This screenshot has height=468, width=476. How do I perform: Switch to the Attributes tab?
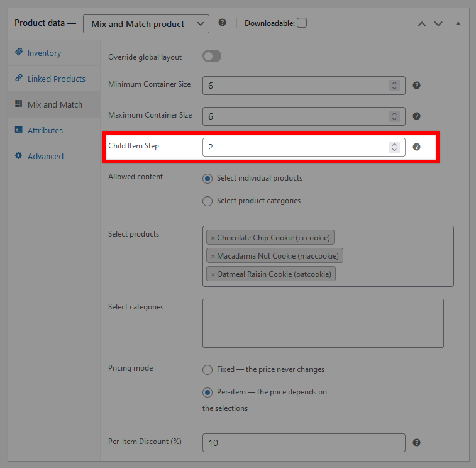pos(54,130)
